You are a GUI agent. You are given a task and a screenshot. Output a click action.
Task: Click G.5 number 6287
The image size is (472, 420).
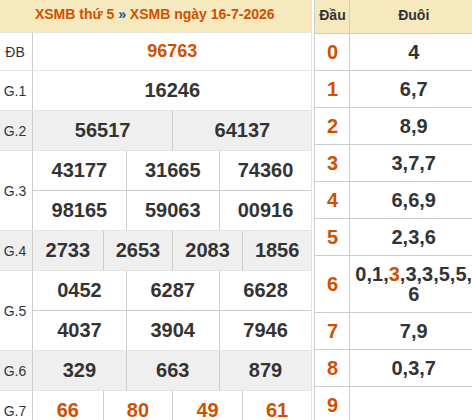pos(173,290)
